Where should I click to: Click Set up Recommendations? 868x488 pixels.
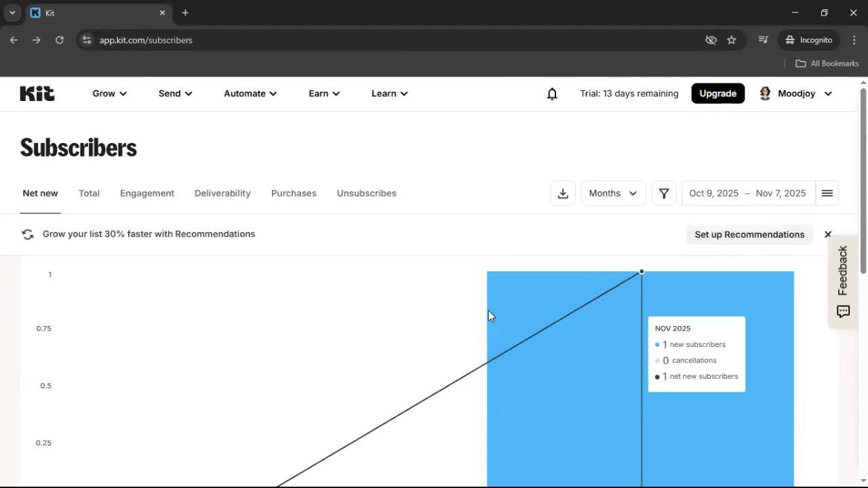(749, 235)
